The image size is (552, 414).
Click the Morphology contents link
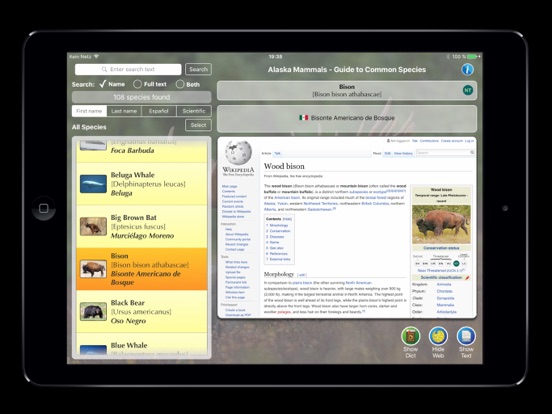[x=278, y=225]
